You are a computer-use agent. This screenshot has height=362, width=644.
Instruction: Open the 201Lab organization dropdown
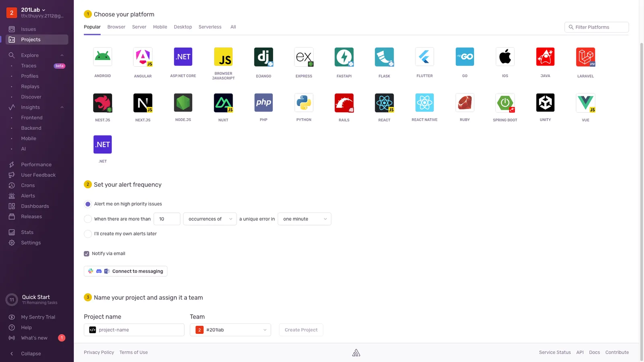coord(33,10)
